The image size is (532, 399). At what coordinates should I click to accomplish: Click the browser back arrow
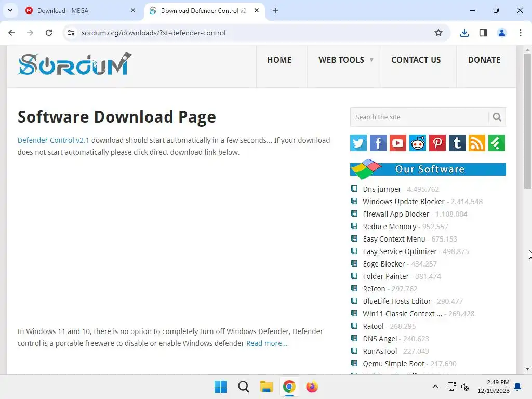11,33
